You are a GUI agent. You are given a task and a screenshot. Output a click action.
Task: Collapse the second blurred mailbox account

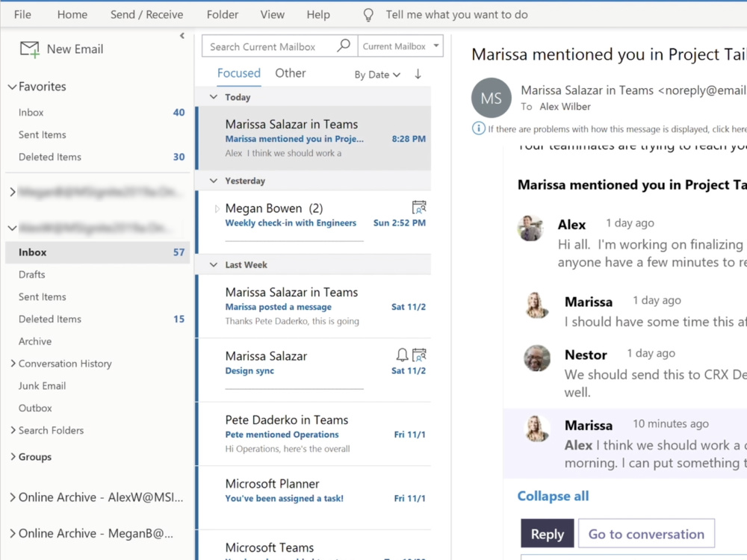[x=12, y=228]
